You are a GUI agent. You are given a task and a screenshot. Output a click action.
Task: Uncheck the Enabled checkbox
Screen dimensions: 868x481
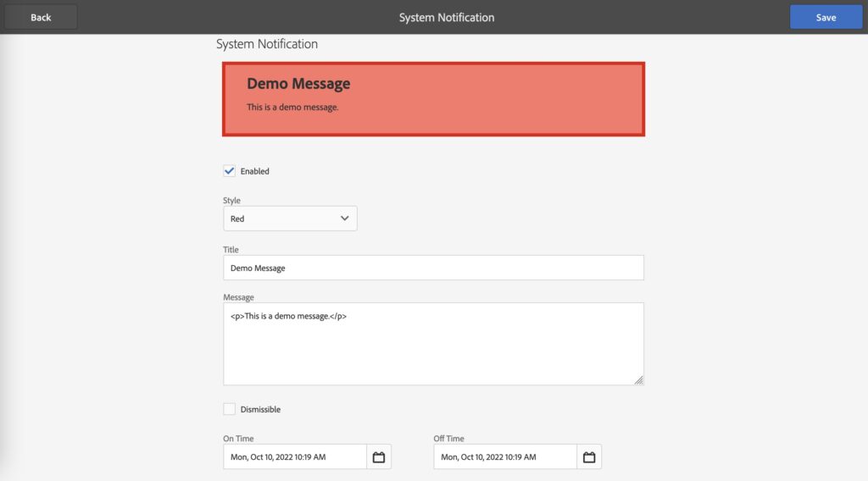(x=229, y=171)
